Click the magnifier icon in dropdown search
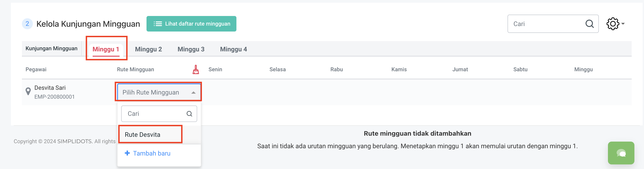 pyautogui.click(x=189, y=114)
